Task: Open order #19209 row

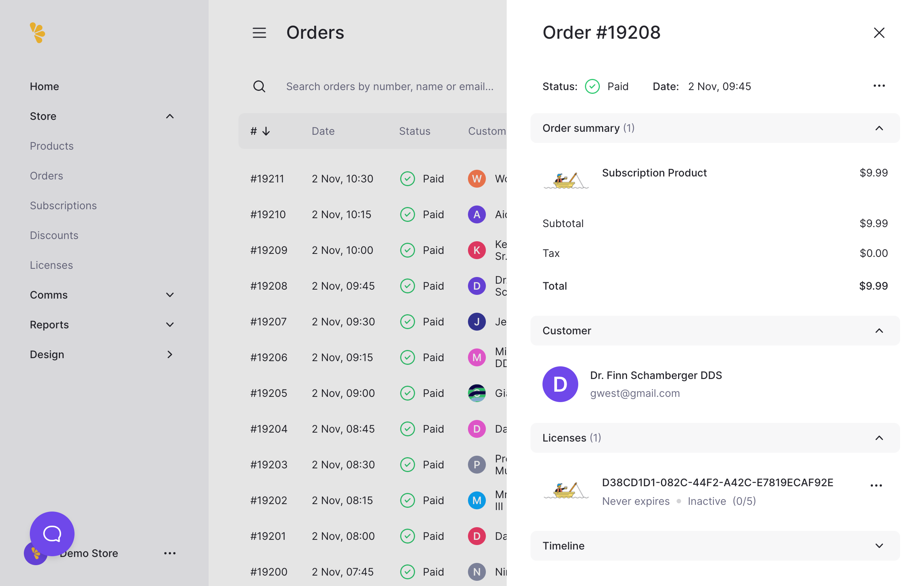Action: pos(372,250)
